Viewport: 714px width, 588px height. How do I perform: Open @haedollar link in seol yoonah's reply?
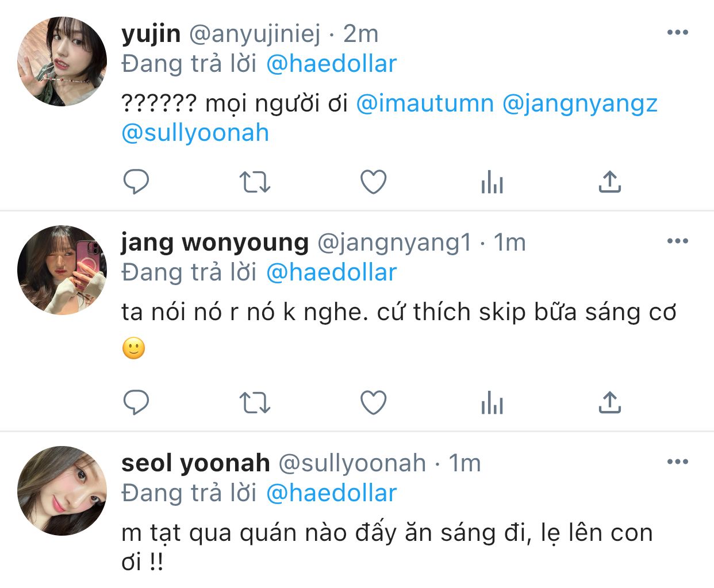click(x=332, y=493)
